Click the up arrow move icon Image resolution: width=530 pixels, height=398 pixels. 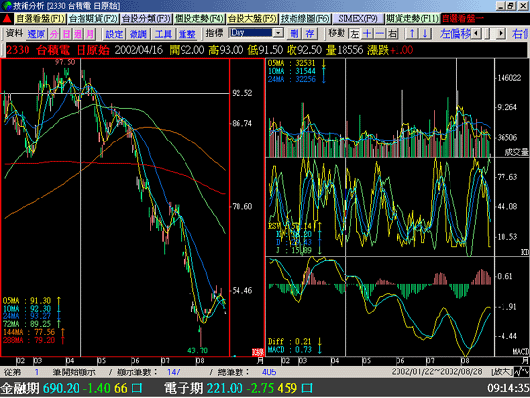[x=412, y=33]
